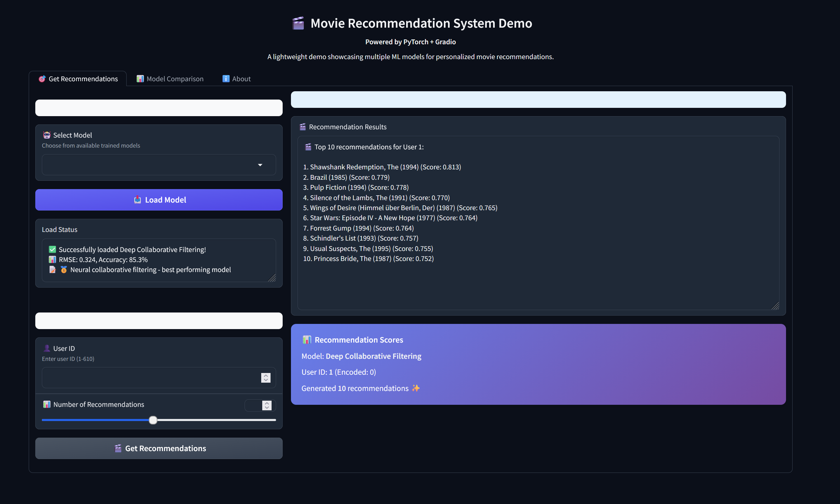
Task: Click the Load Model button
Action: point(159,200)
